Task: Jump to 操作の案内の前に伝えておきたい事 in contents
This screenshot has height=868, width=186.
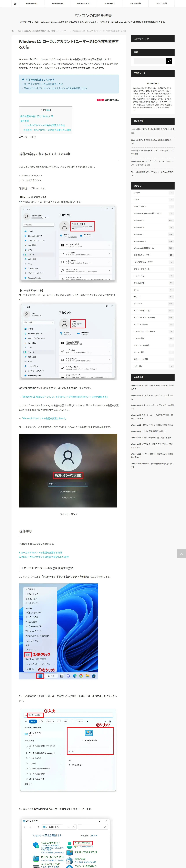Action: click(37, 116)
